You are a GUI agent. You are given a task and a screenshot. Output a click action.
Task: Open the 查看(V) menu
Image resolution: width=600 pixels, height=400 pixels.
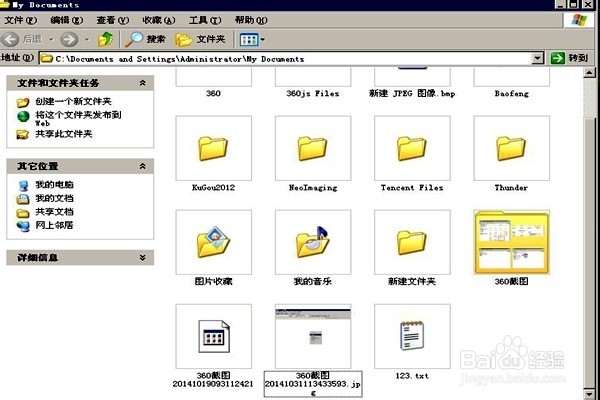pyautogui.click(x=112, y=20)
